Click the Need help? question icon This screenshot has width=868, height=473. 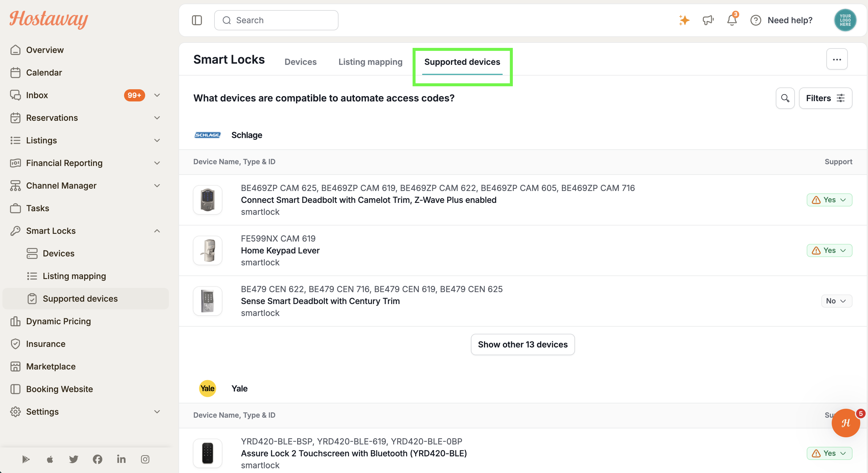tap(756, 20)
